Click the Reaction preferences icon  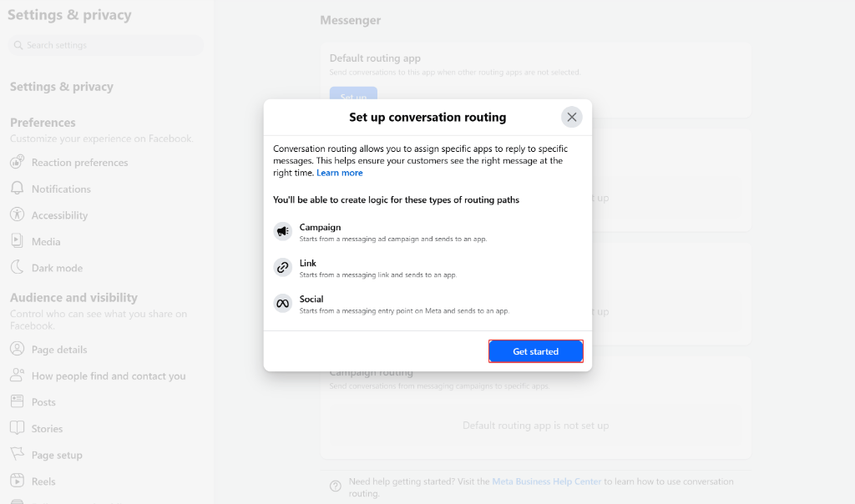point(17,162)
